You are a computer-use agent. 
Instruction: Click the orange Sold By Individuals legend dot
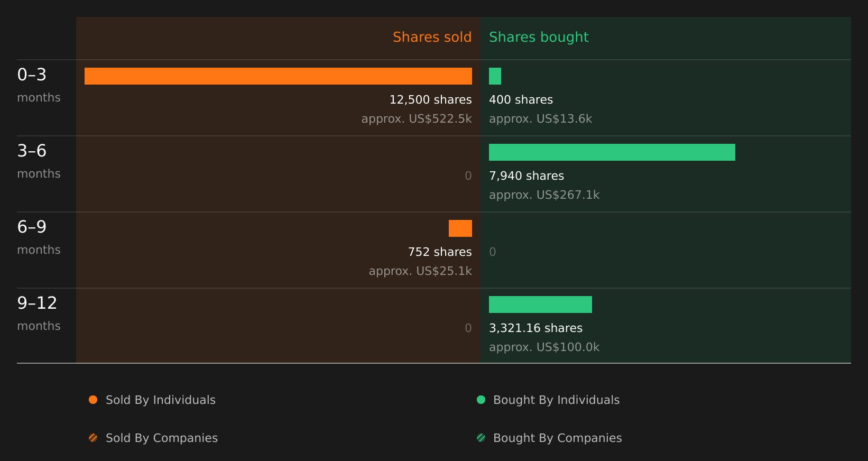[93, 400]
